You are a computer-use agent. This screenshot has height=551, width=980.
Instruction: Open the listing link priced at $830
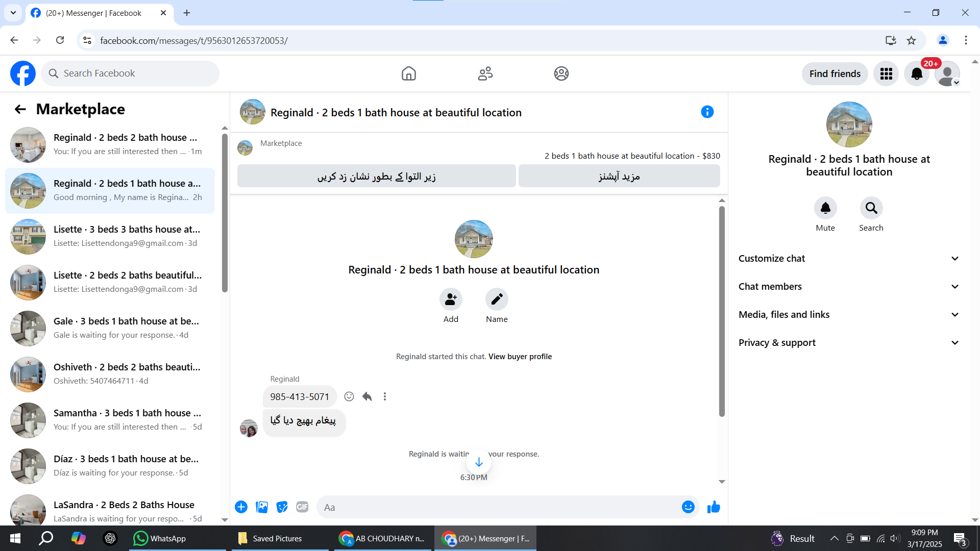632,156
